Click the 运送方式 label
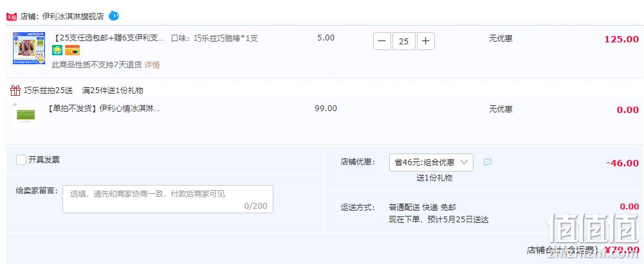644x264 pixels. click(x=358, y=207)
